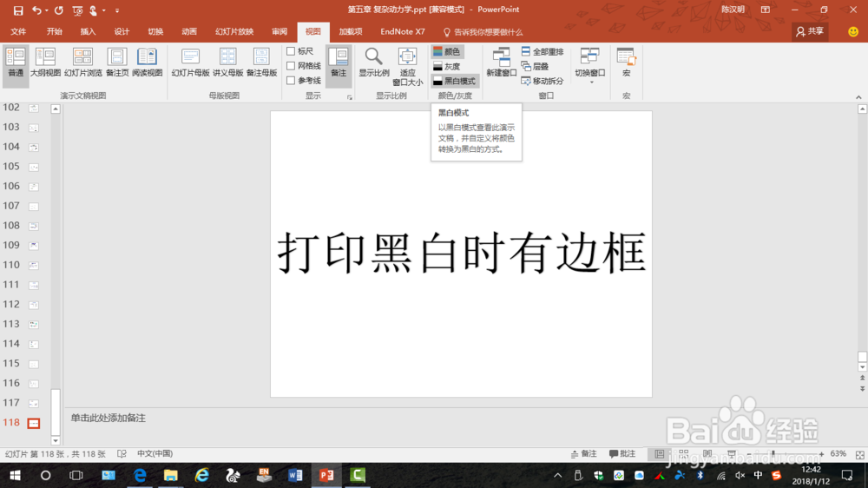
Task: Switch to the Design (设计) tab
Action: click(122, 31)
